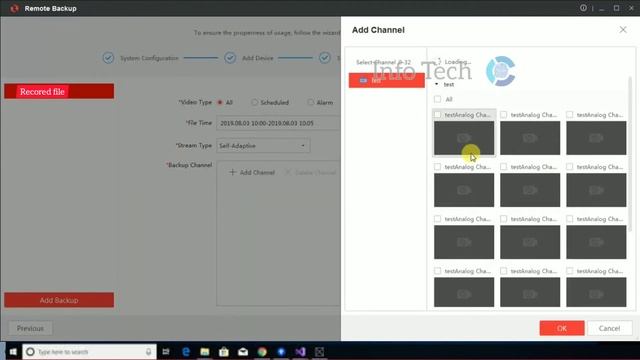
Task: Select first row, first channel thumbnail
Action: coord(464,138)
